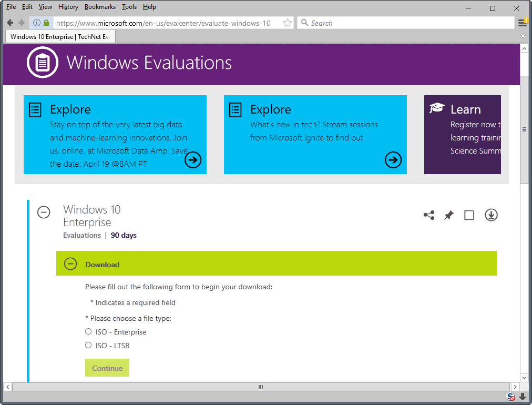Open the Microsoft Ignite Explore card arrow

(393, 159)
